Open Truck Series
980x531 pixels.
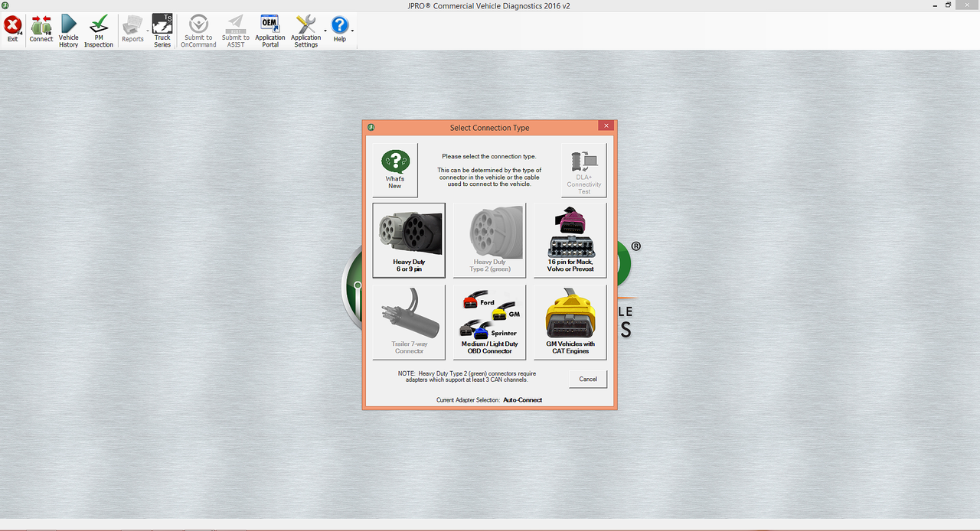coord(162,31)
